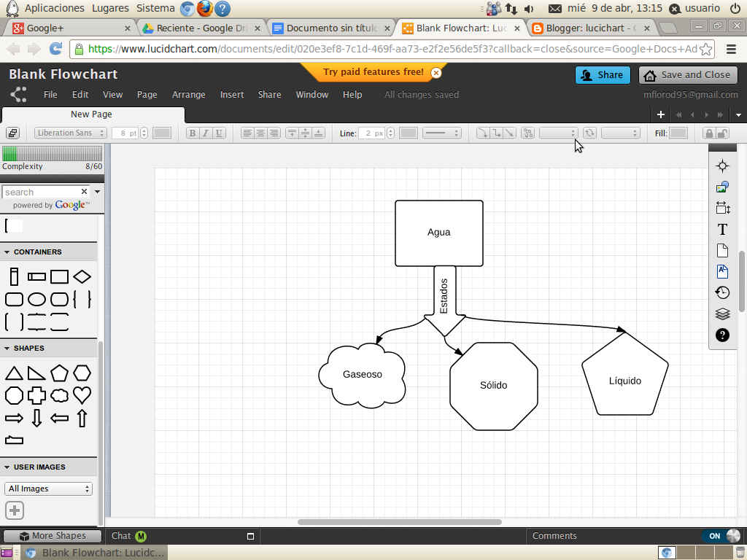This screenshot has height=560, width=747.
Task: Open revision history via clock icon
Action: [722, 292]
